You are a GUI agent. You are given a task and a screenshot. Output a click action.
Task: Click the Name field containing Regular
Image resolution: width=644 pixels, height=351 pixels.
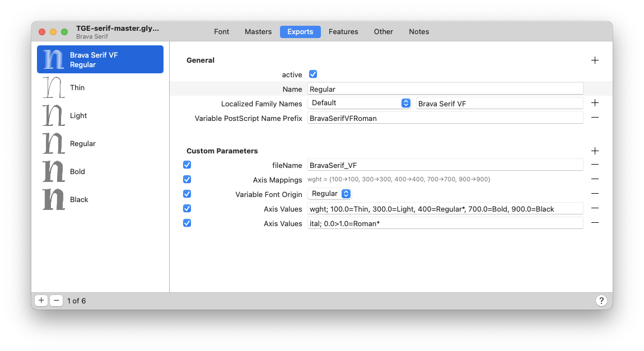(x=445, y=89)
